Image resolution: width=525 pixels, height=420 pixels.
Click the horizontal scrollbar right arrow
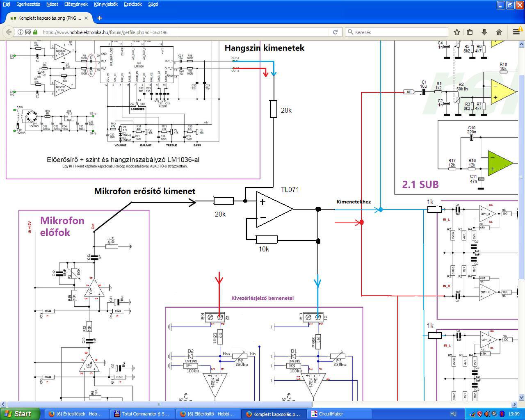click(515, 404)
